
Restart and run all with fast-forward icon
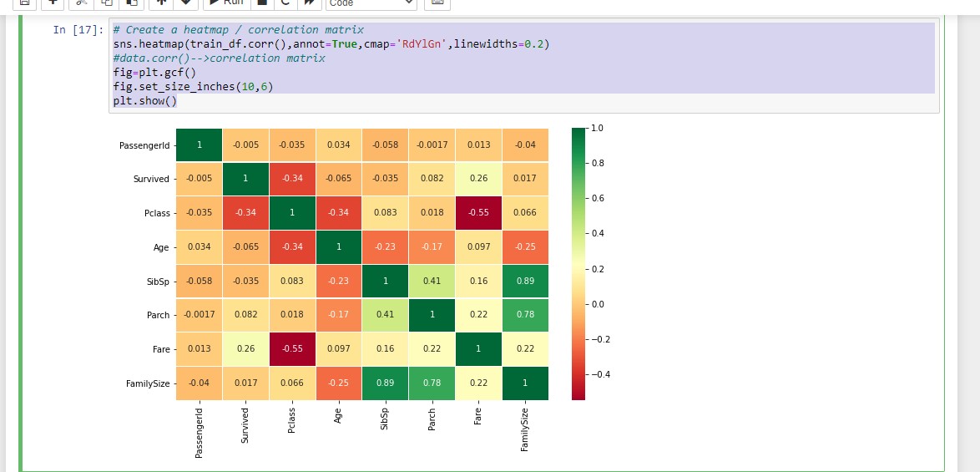[x=308, y=3]
